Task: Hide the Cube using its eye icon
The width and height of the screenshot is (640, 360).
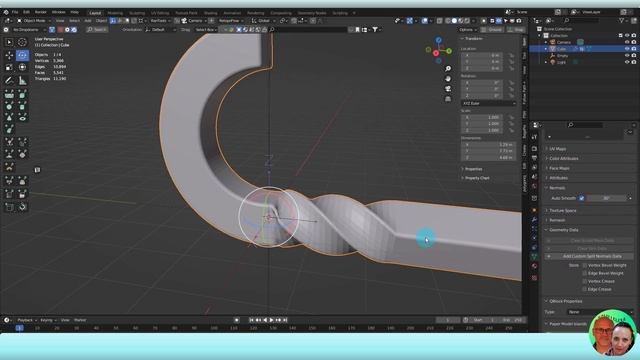Action: coord(627,49)
